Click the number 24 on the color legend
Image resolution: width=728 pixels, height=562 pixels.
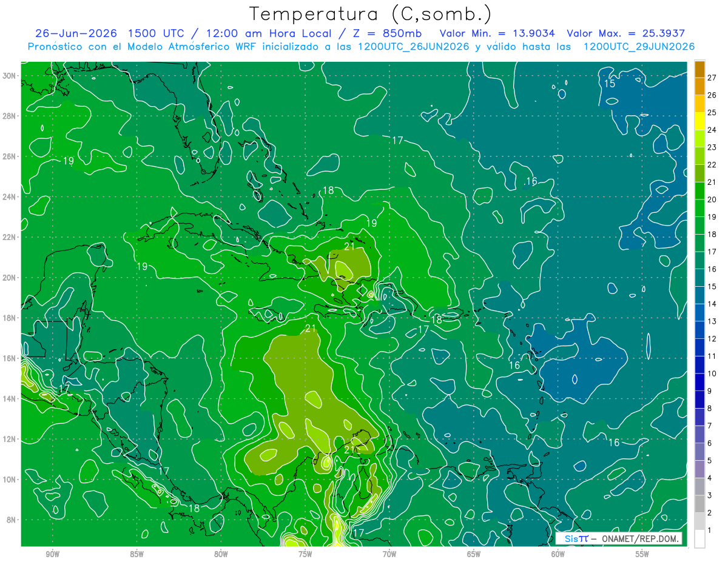(x=712, y=130)
